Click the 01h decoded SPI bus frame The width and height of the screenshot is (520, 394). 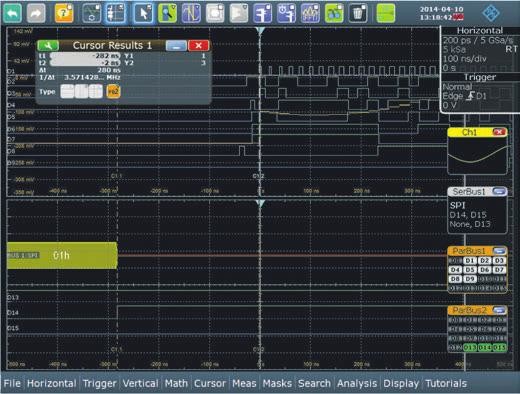tap(62, 256)
